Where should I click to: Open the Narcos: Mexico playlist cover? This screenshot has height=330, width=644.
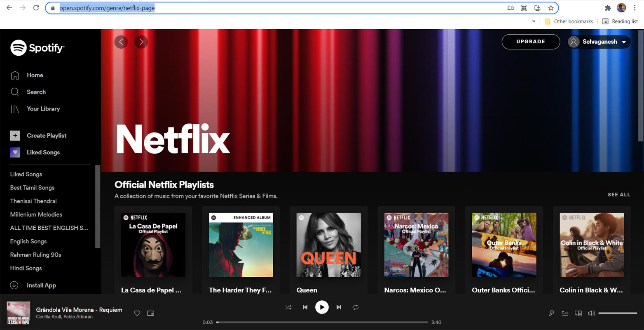[417, 245]
